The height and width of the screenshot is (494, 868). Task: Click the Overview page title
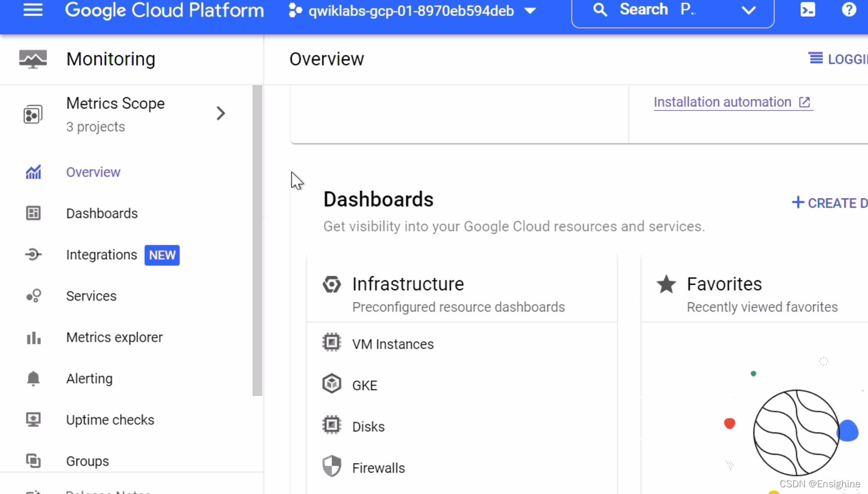coord(326,59)
